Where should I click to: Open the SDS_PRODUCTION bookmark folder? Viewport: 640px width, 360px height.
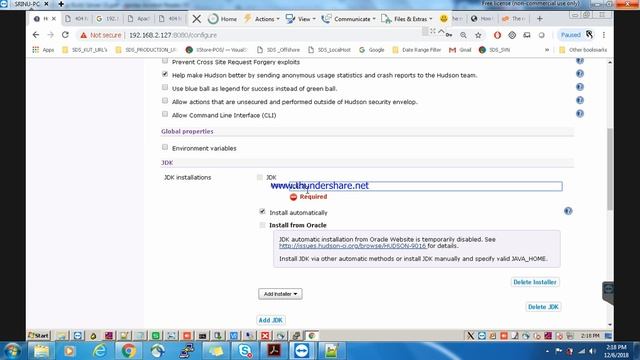pyautogui.click(x=146, y=50)
